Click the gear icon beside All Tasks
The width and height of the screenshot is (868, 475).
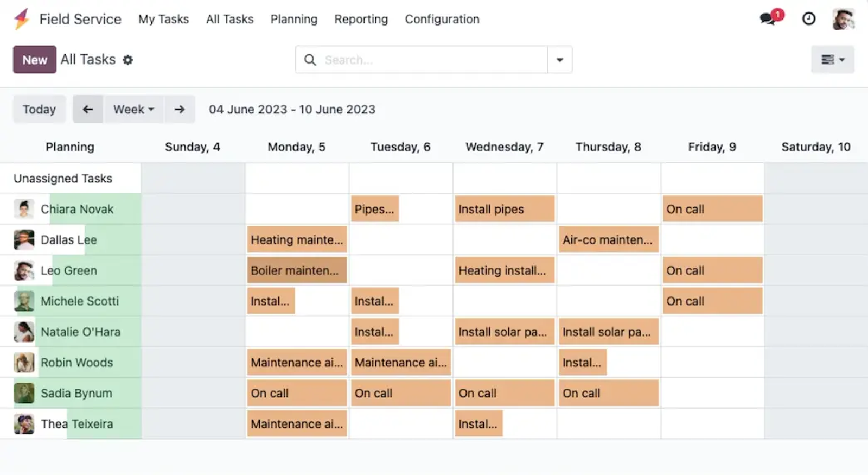pyautogui.click(x=127, y=60)
